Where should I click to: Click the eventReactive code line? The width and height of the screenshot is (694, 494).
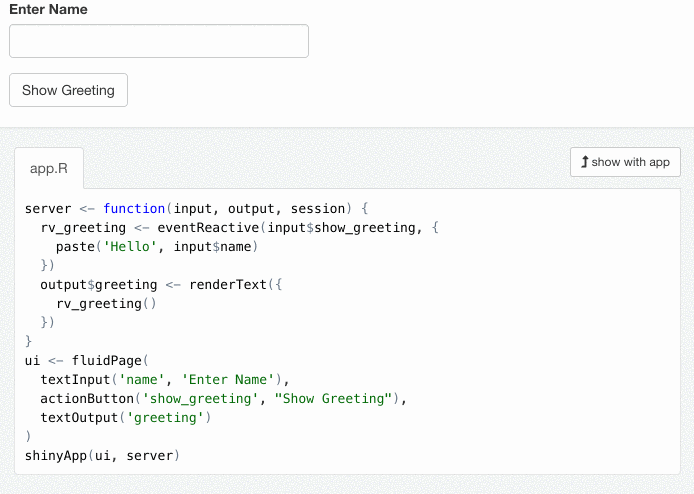(x=239, y=228)
